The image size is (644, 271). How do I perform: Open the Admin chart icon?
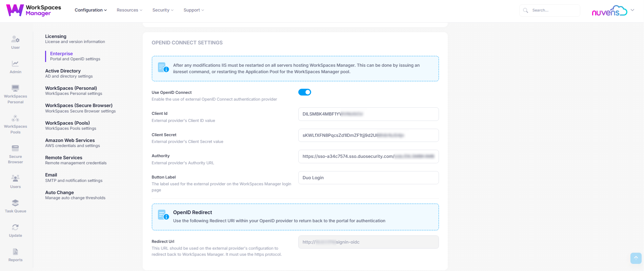click(x=15, y=64)
